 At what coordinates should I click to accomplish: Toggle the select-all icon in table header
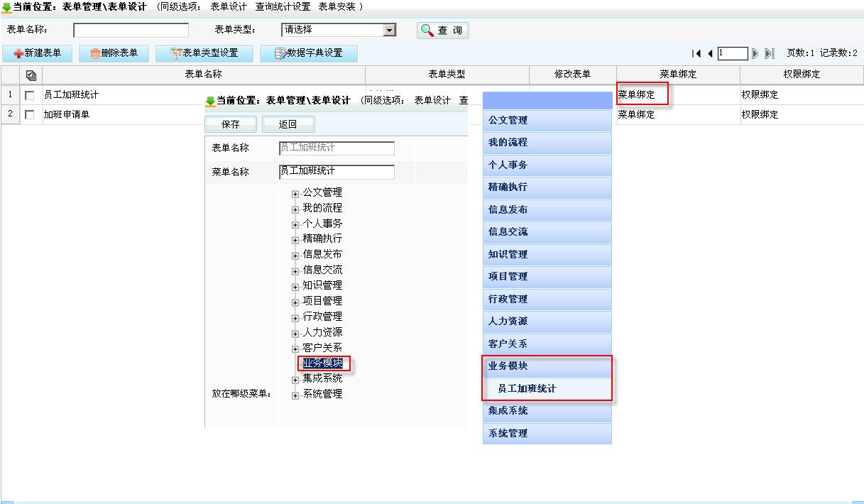coord(31,75)
